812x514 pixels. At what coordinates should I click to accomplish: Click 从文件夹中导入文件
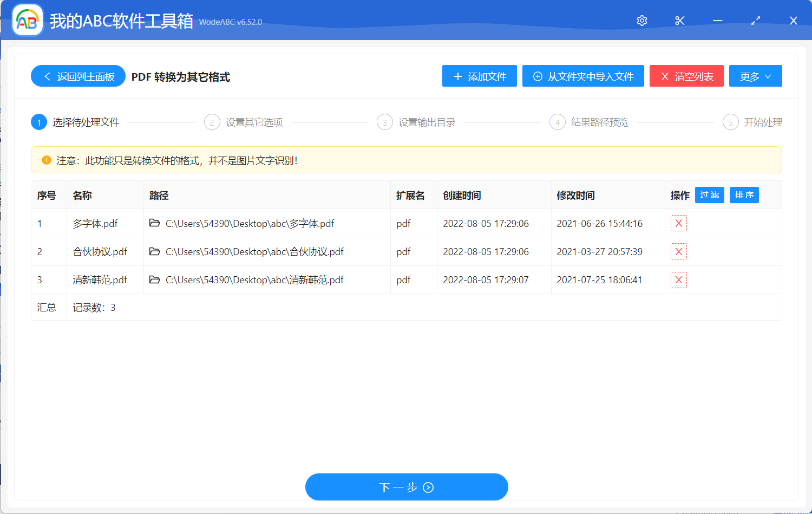click(582, 76)
